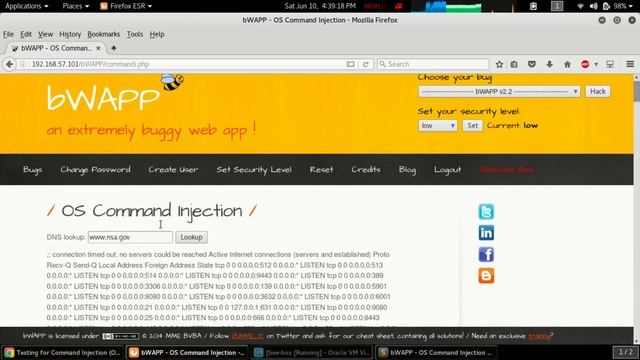Focus the browser URL address bar
Screen dimensions: 640x360
coord(187,64)
